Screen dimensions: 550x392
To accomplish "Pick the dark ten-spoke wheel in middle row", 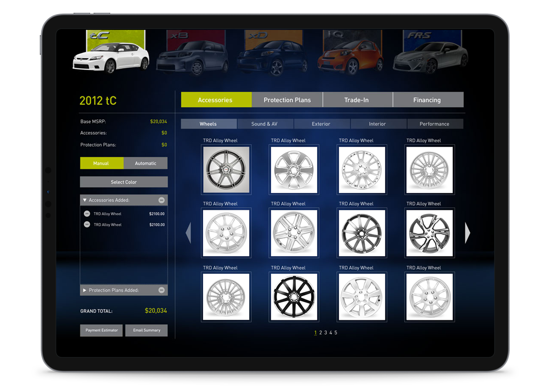I will [362, 233].
